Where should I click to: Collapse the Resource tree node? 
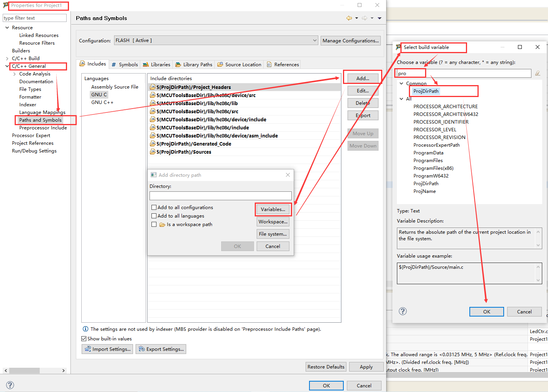click(7, 28)
